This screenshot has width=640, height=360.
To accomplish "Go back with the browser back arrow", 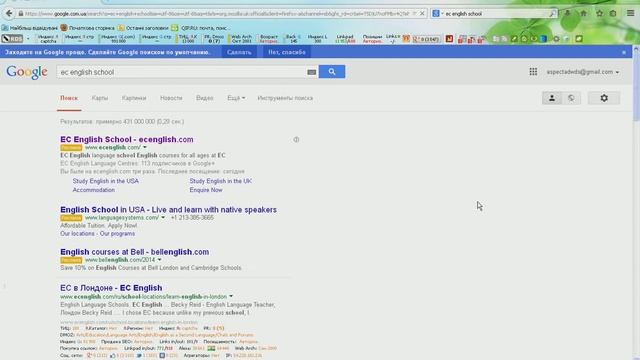I will (9, 13).
